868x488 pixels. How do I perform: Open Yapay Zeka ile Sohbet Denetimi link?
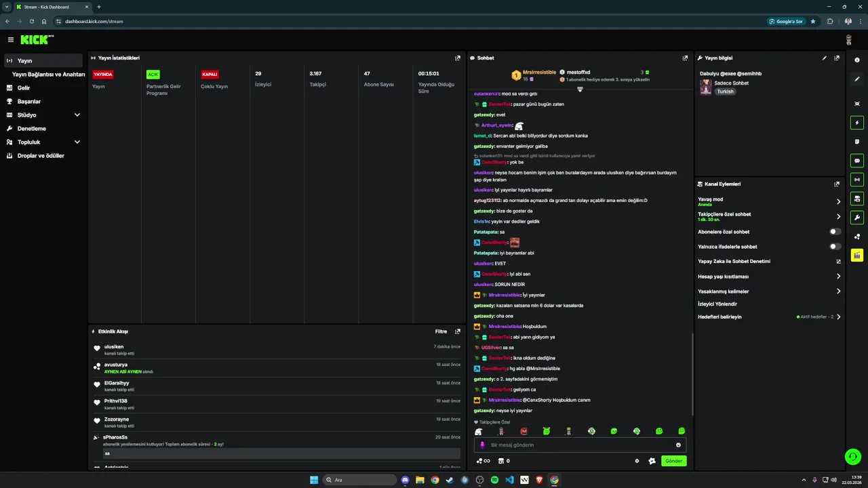coord(770,262)
